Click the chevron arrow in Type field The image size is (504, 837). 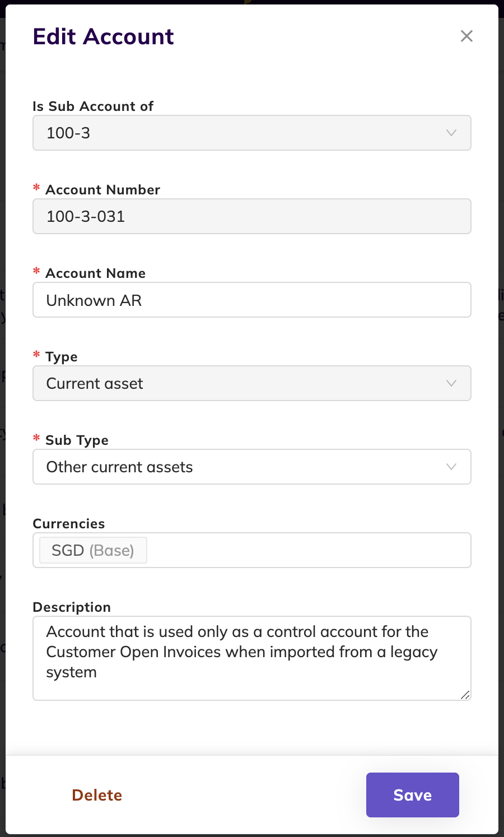(451, 383)
